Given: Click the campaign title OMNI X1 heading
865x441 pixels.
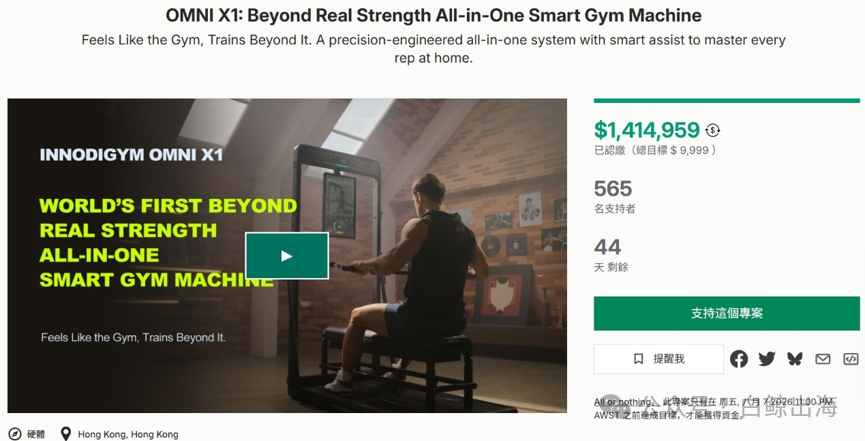Looking at the screenshot, I should point(433,15).
